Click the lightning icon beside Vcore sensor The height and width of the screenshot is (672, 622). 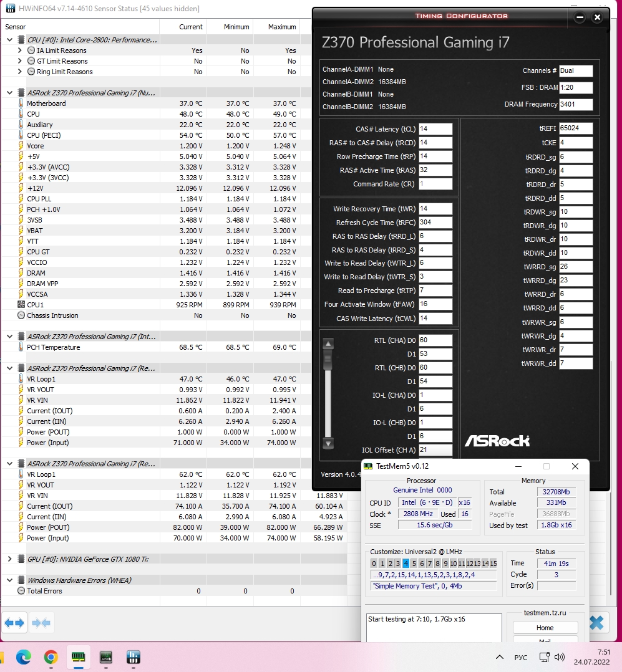click(21, 146)
